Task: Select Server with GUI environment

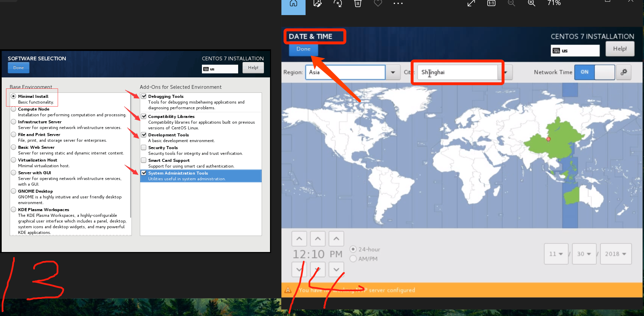Action: point(13,173)
